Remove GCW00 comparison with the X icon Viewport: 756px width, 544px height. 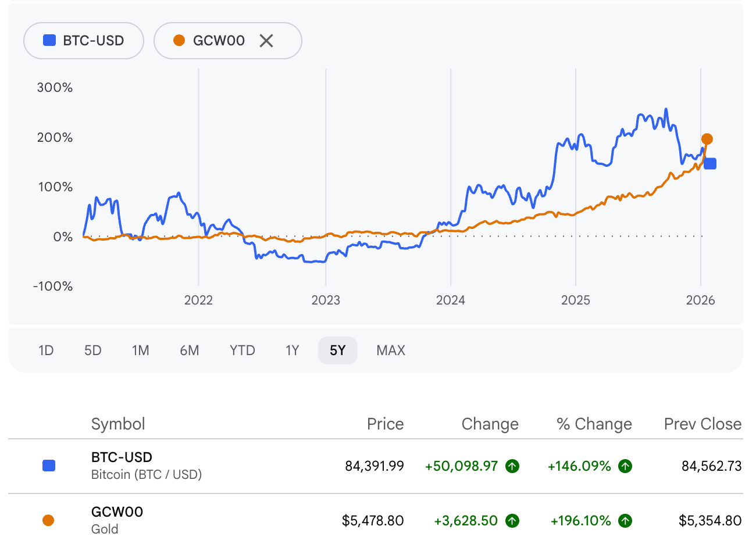(266, 41)
